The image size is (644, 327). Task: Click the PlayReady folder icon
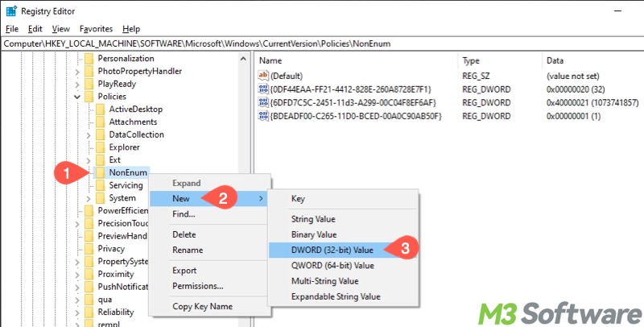pyautogui.click(x=89, y=84)
